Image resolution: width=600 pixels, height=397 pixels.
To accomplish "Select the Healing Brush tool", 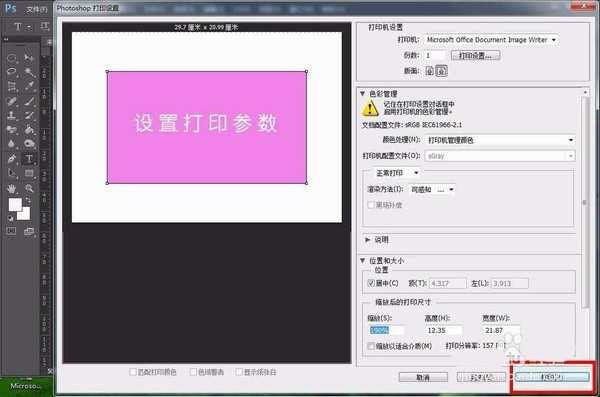I will click(x=12, y=101).
